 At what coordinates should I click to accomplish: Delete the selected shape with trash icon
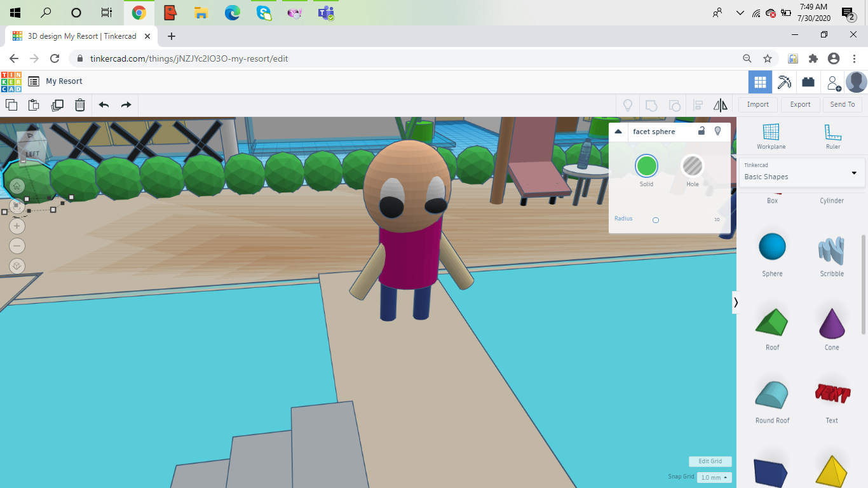(80, 105)
